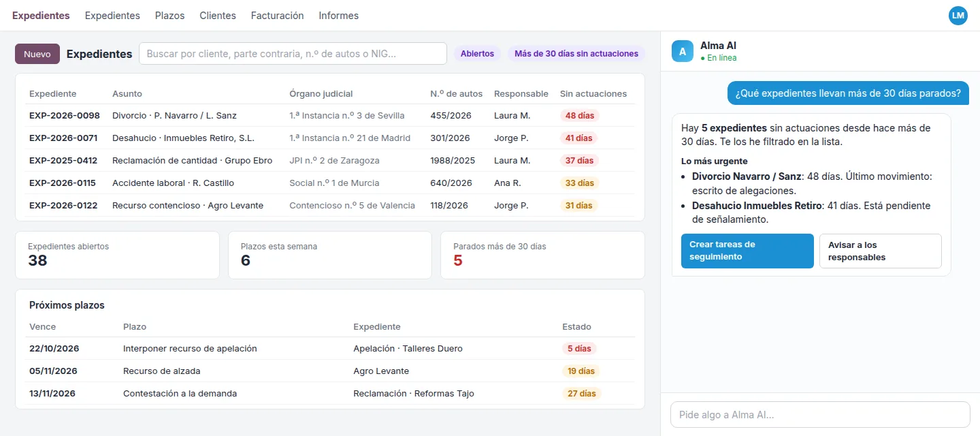Click deadline date 13/11/2026
This screenshot has height=436, width=980.
[x=52, y=394]
